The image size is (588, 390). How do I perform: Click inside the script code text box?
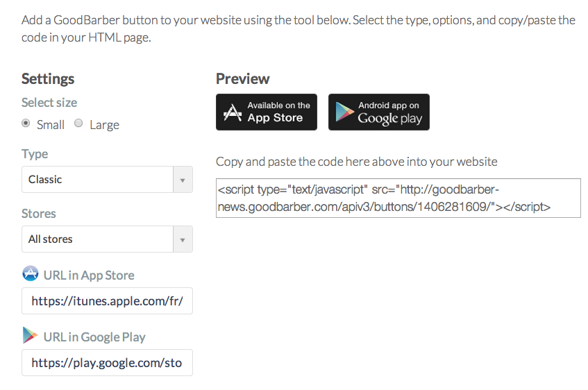point(398,198)
